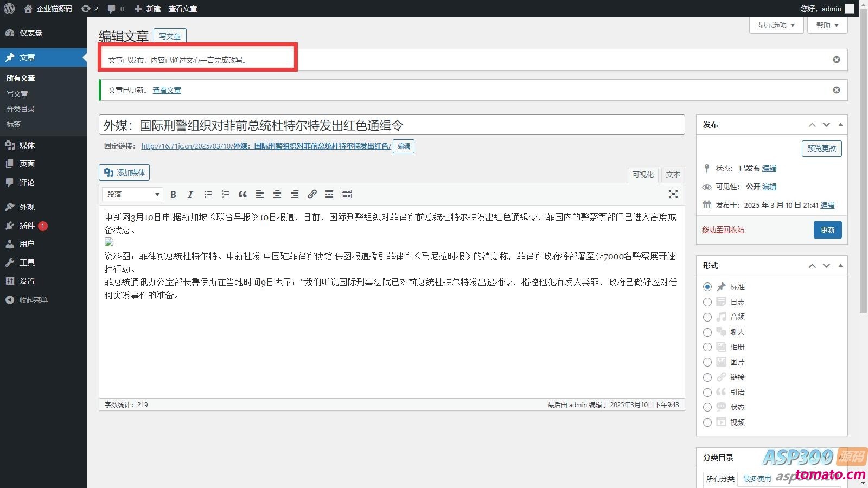Collapse the sidebar with 收起菜单
Image resolution: width=868 pixels, height=488 pixels.
pos(43,300)
